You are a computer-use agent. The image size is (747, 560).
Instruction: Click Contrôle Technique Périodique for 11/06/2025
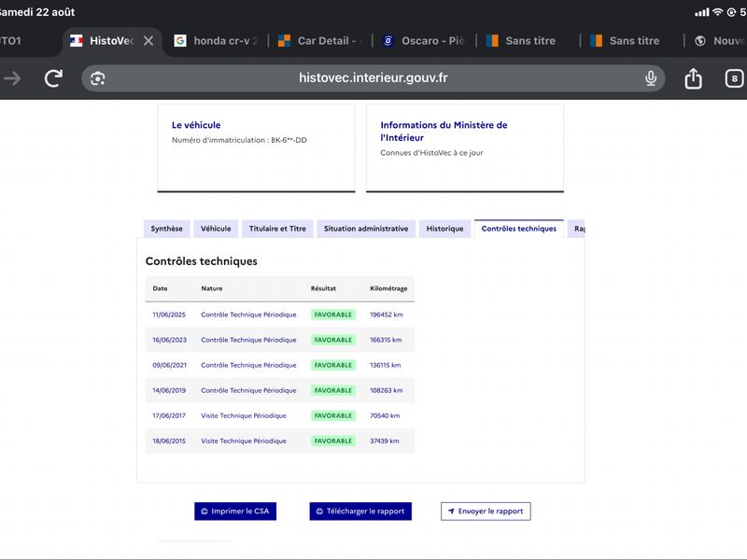click(x=248, y=315)
